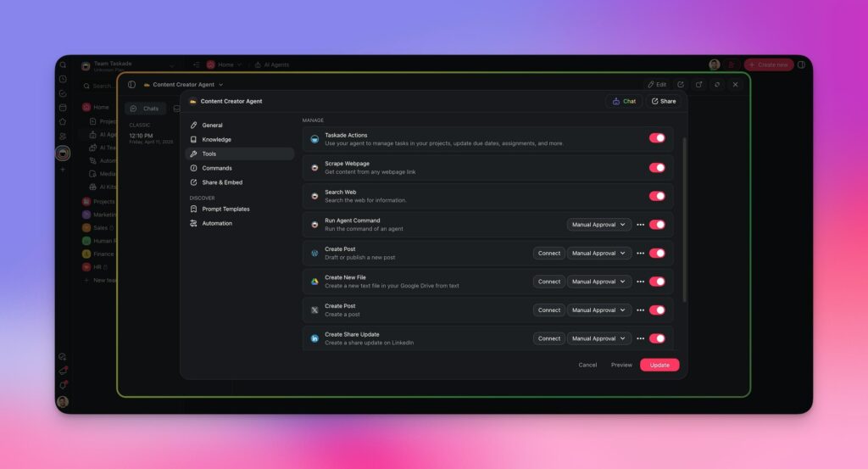This screenshot has width=868, height=469.
Task: Toggle off the Search Web tool
Action: 657,196
